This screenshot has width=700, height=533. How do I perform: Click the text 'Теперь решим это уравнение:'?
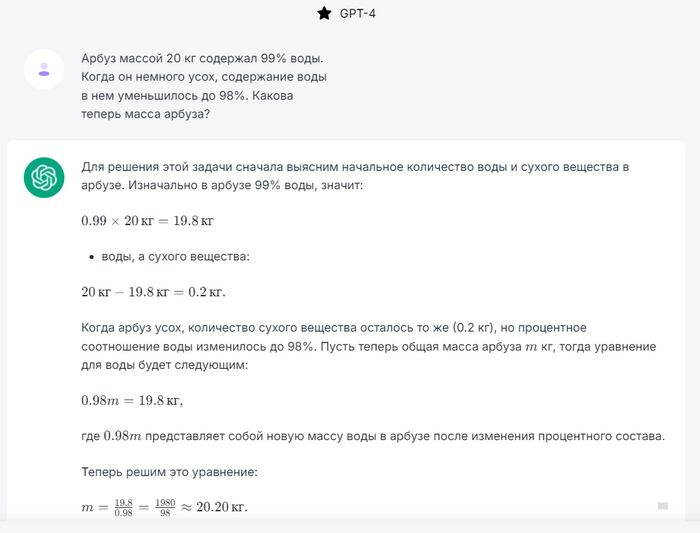click(x=171, y=471)
